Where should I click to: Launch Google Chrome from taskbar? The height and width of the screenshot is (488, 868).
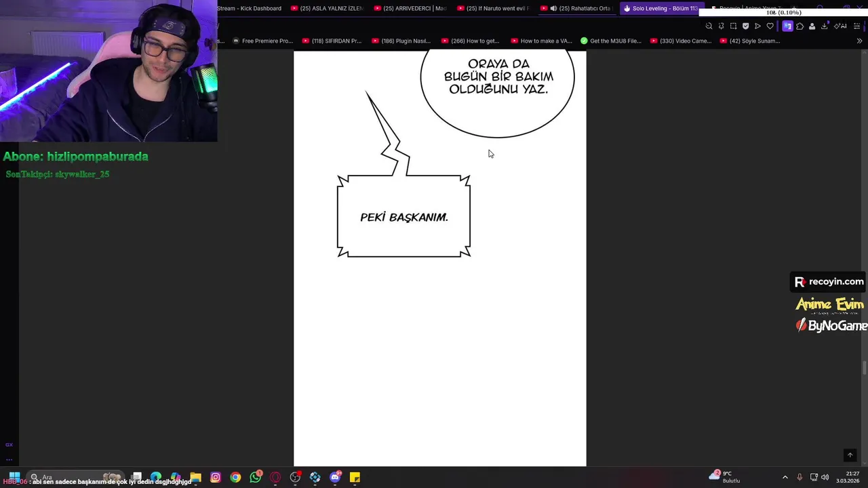pyautogui.click(x=235, y=477)
